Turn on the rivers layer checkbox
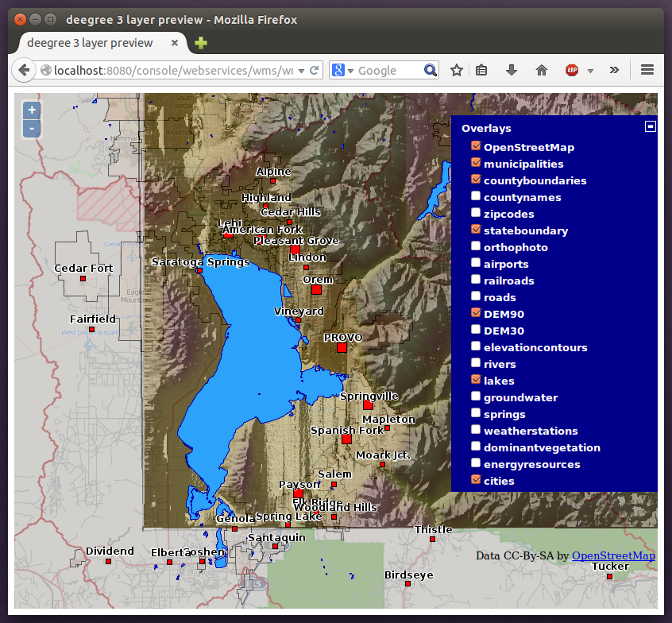The height and width of the screenshot is (623, 672). pos(476,364)
